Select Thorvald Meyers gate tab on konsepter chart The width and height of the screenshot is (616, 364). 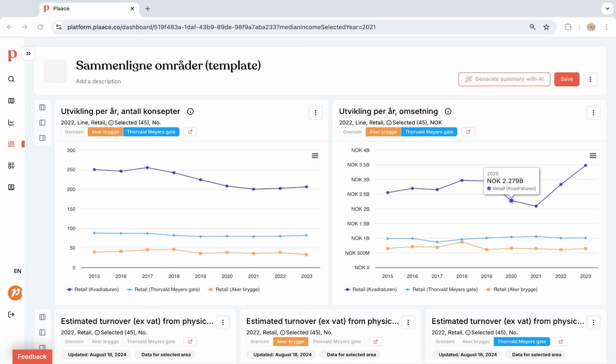point(151,132)
